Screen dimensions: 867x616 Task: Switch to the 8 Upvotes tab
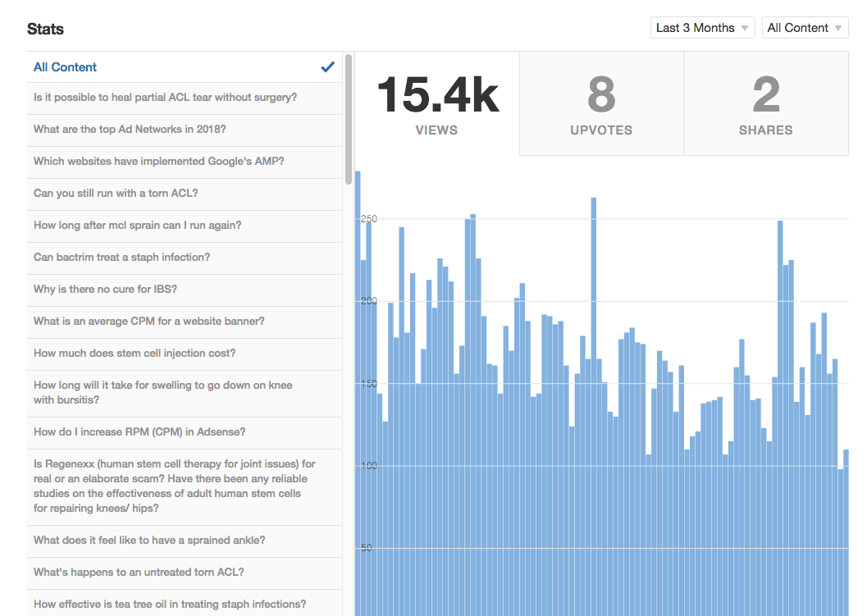coord(601,104)
